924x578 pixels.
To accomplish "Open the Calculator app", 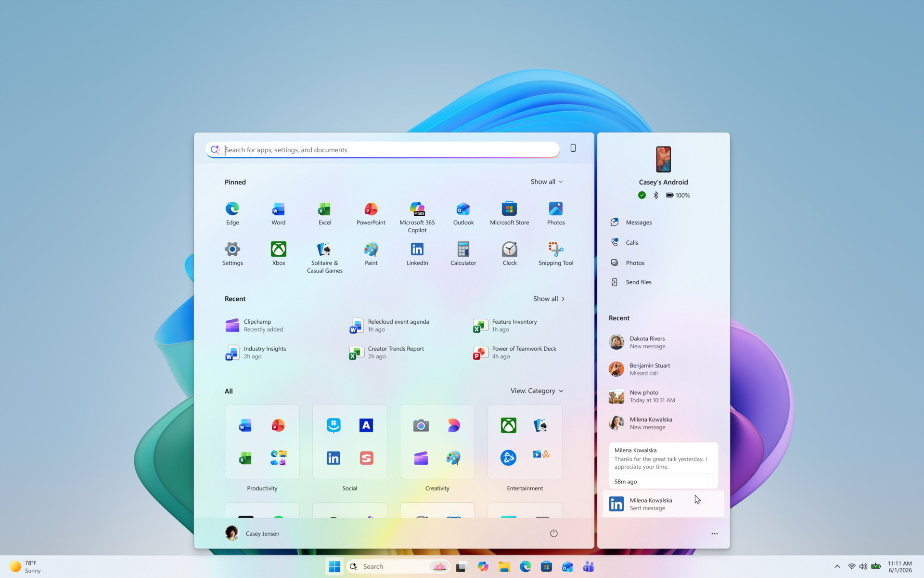I will click(x=463, y=254).
